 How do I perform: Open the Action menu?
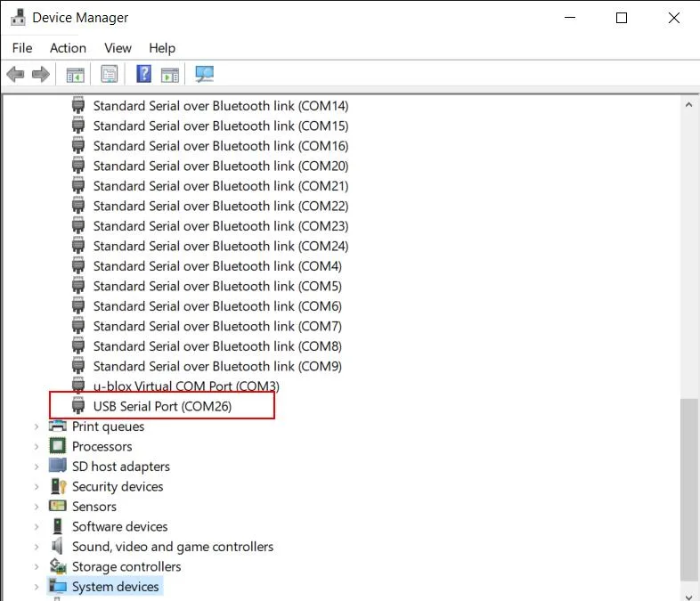tap(68, 48)
